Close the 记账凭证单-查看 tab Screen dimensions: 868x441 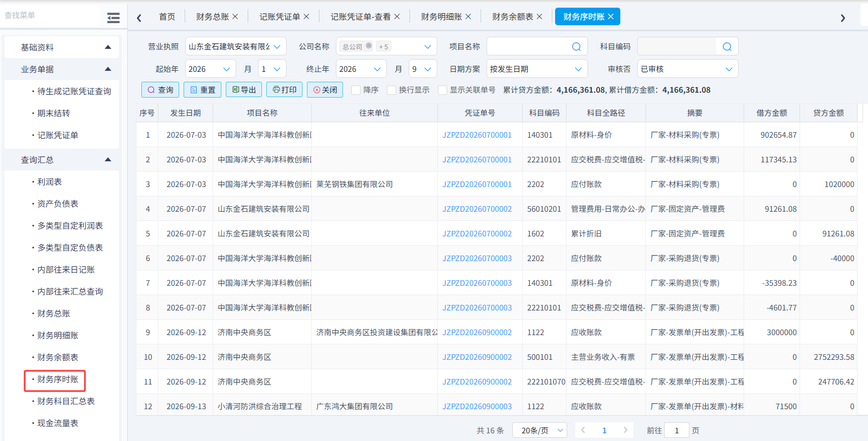[x=397, y=16]
